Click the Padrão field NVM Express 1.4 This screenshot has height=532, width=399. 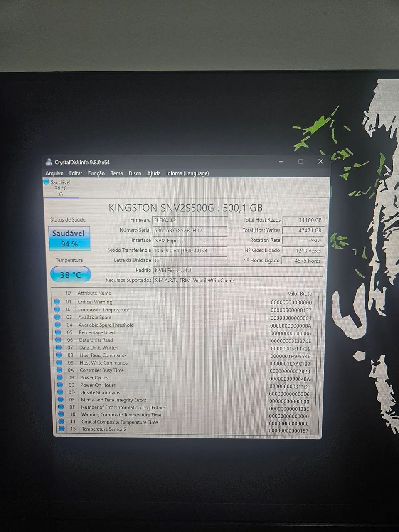click(238, 271)
